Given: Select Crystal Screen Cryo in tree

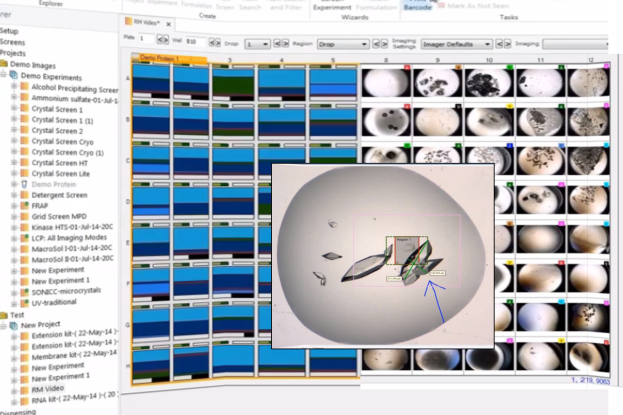Looking at the screenshot, I should tap(62, 142).
